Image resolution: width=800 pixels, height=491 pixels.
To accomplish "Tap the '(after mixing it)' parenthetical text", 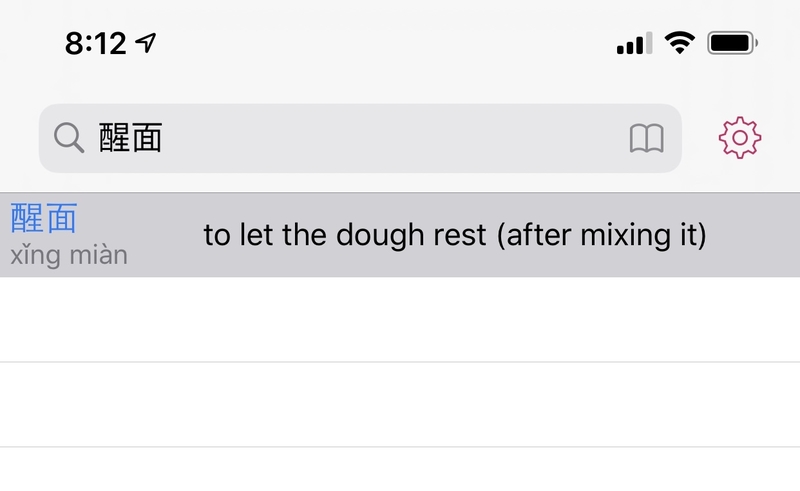I will pyautogui.click(x=602, y=236).
